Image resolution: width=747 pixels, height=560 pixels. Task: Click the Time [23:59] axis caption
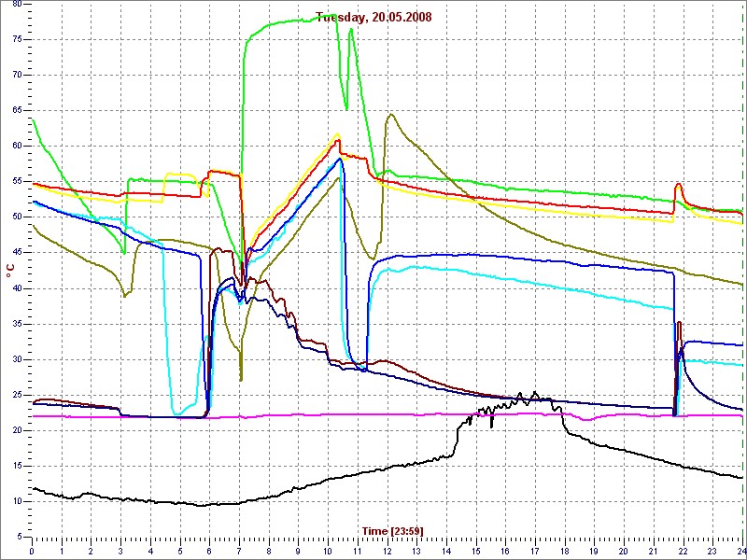tap(392, 530)
